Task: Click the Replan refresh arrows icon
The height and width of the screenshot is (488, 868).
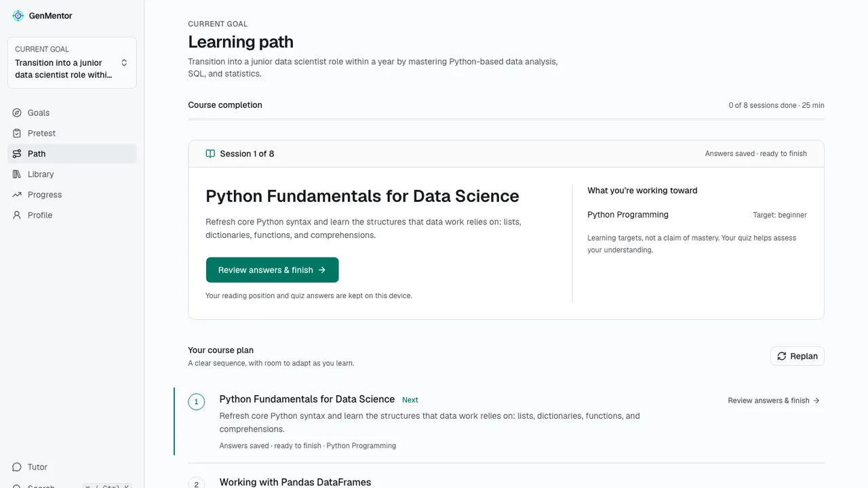Action: (x=782, y=356)
